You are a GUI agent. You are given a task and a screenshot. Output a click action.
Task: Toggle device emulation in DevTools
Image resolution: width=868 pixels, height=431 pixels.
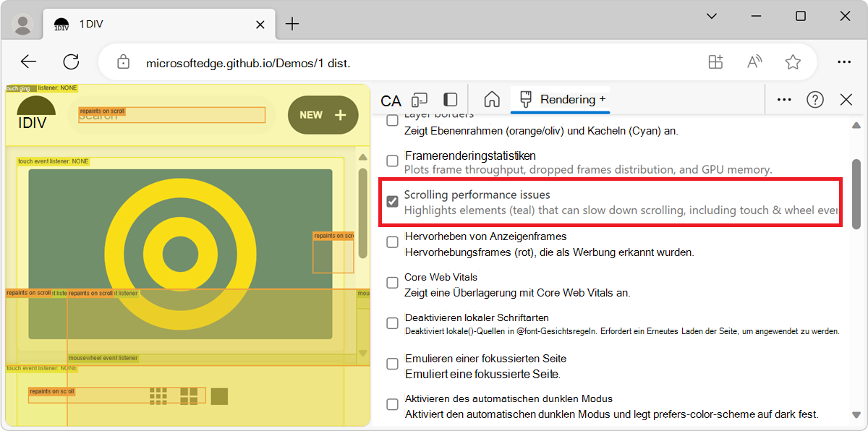pos(420,99)
